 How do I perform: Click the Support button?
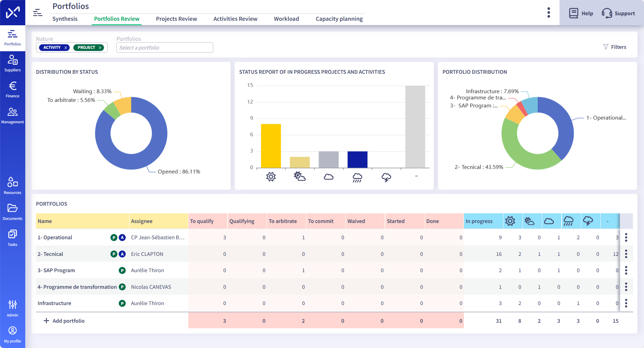[618, 13]
